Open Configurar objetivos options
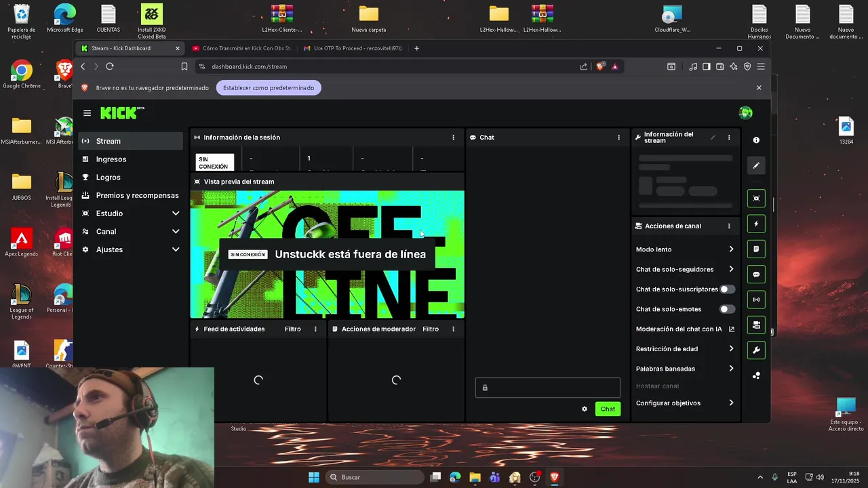 pyautogui.click(x=685, y=403)
